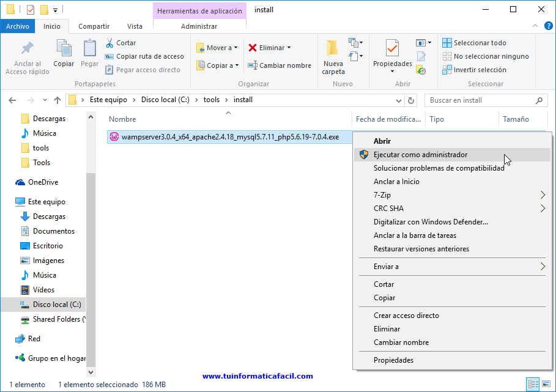556x392 pixels.
Task: Open the Abrir dropdown in ribbon
Action: pyautogui.click(x=423, y=43)
